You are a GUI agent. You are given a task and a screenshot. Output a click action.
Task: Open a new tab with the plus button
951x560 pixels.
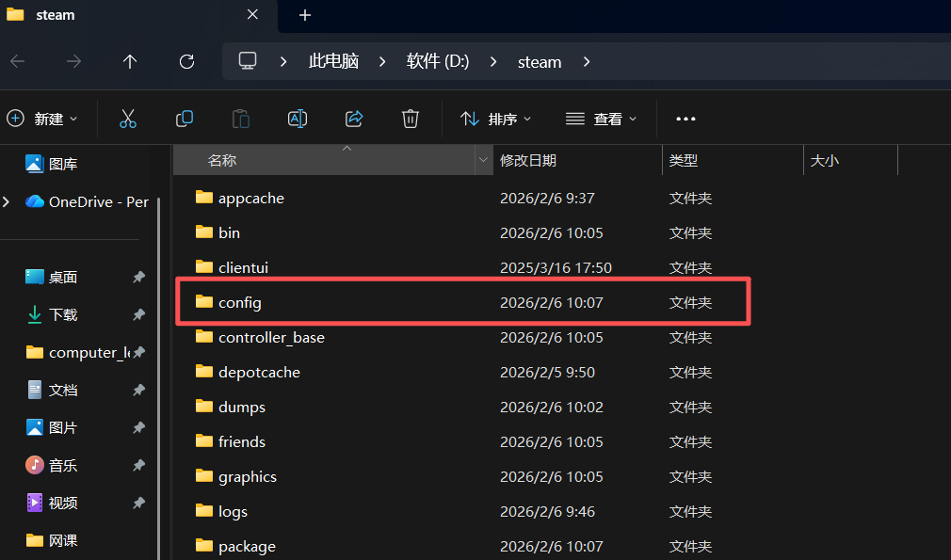(305, 15)
